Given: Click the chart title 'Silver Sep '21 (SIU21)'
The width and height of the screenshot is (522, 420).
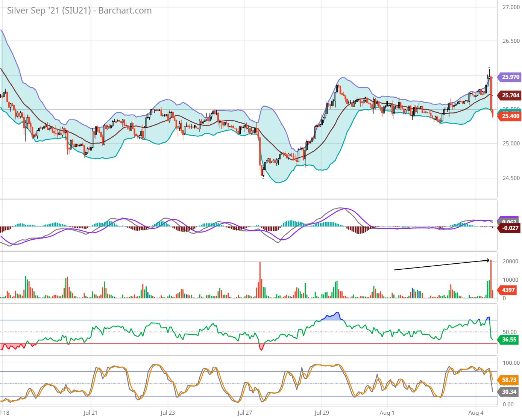Looking at the screenshot, I should coord(49,11).
